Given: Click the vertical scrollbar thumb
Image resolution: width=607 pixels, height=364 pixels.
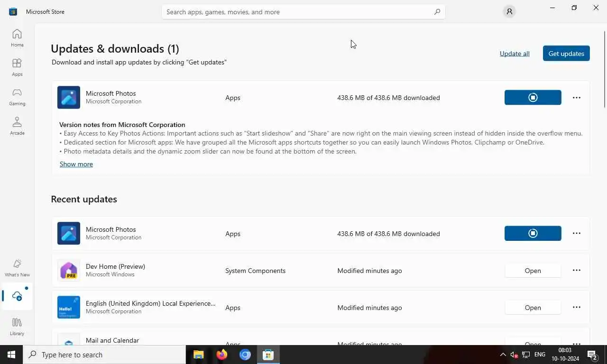Looking at the screenshot, I should click(605, 69).
